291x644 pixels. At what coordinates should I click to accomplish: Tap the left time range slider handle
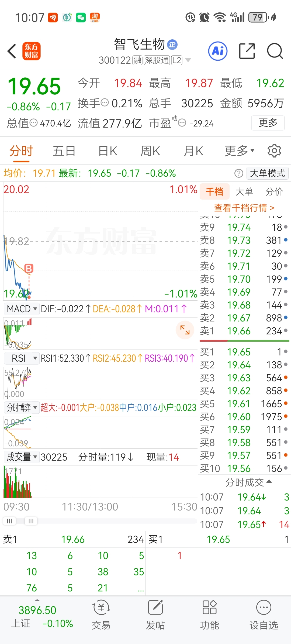click(x=9, y=521)
